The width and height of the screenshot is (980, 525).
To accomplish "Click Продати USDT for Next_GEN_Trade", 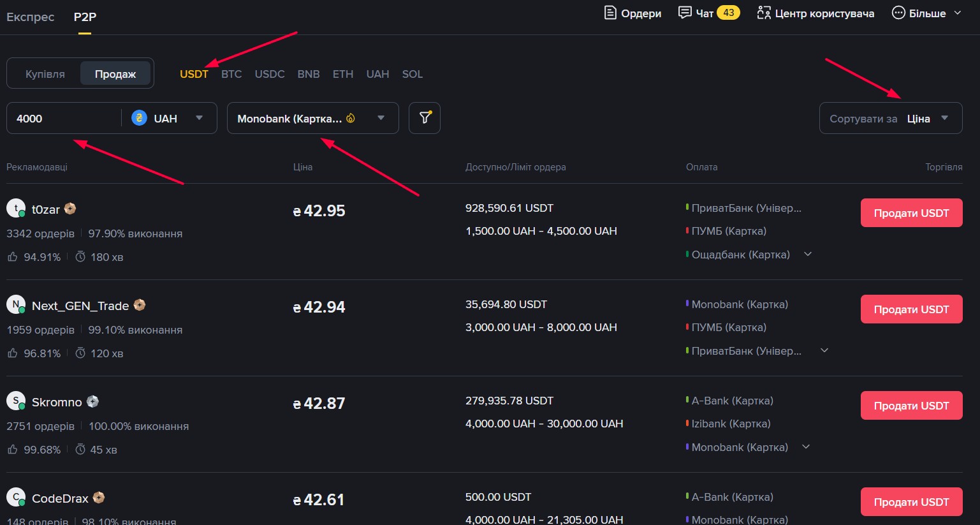I will click(x=911, y=309).
